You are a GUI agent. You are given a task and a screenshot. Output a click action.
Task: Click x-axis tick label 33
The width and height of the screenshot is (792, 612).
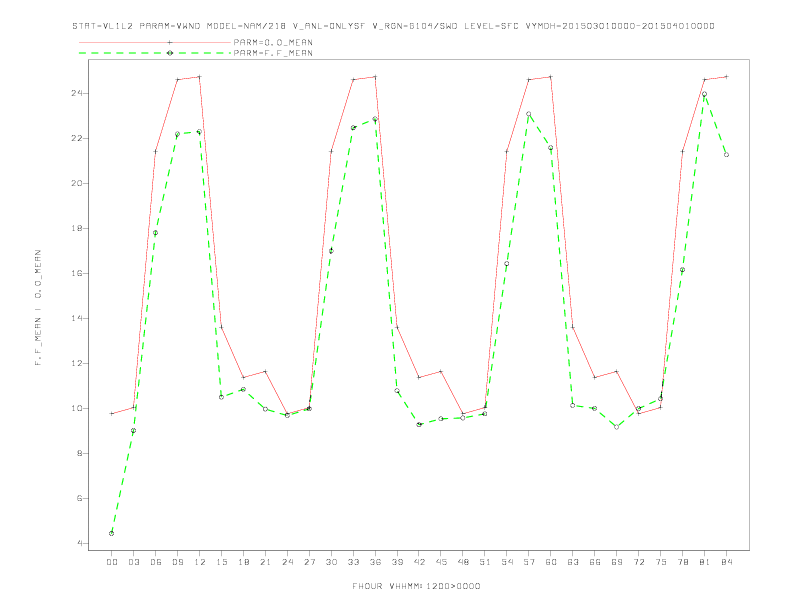coord(353,562)
